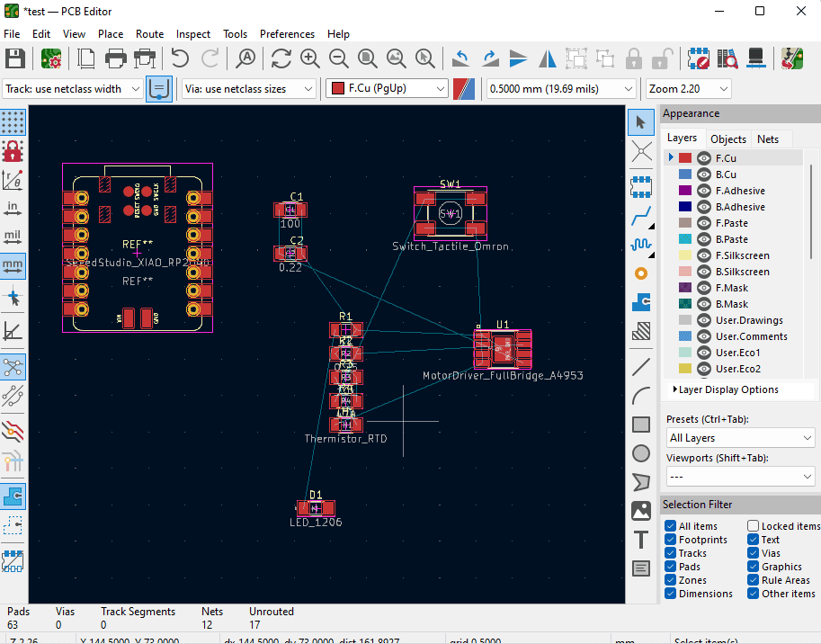Open Board Setup icon

point(51,58)
